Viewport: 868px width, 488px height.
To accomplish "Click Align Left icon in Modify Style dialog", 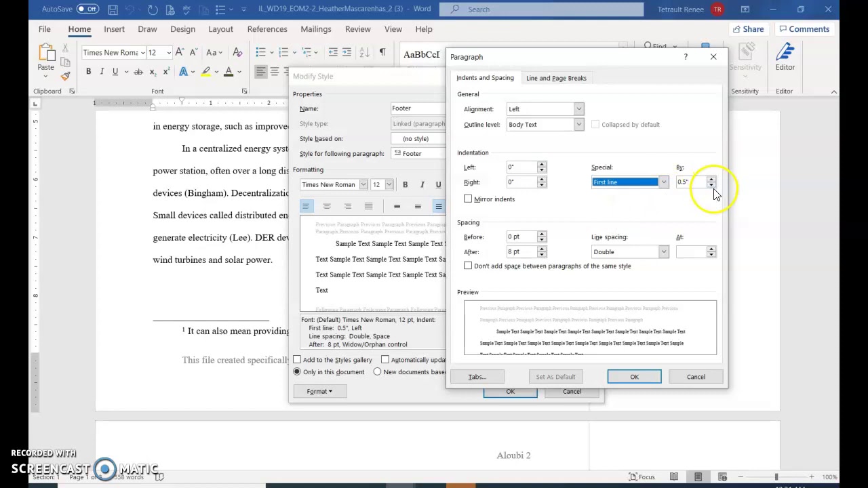I will [x=306, y=206].
